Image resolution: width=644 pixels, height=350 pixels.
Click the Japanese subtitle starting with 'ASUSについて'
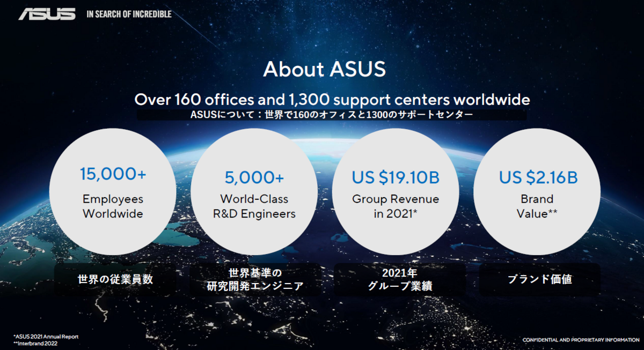tap(331, 115)
